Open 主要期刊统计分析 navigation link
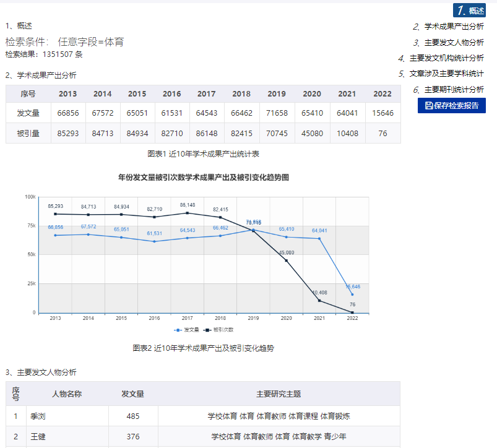497x448 pixels. point(454,90)
